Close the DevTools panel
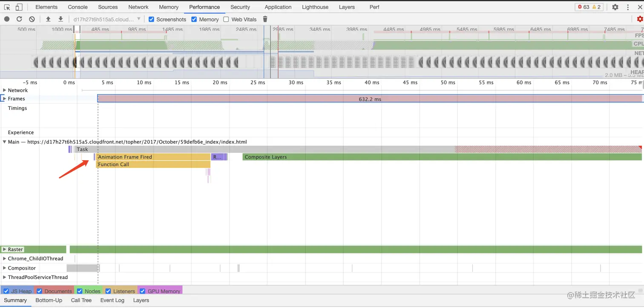Viewport: 644px width, 308px height. [640, 7]
